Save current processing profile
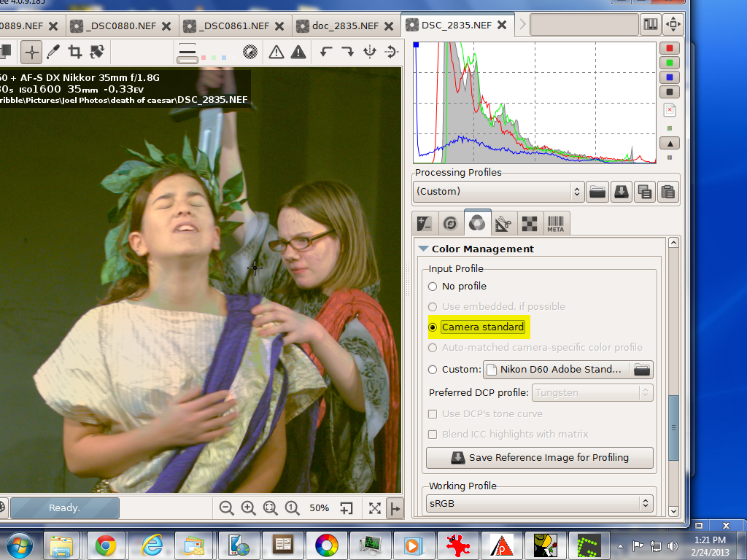 622,192
